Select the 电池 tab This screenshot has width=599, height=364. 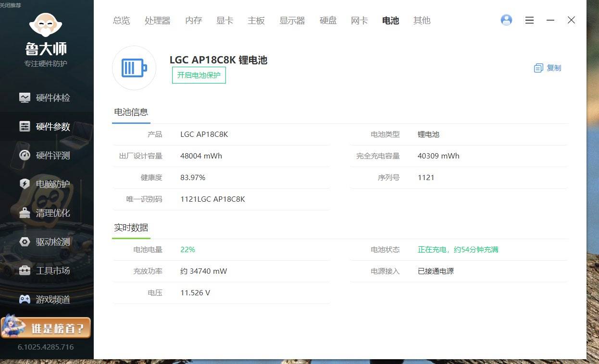pyautogui.click(x=391, y=21)
